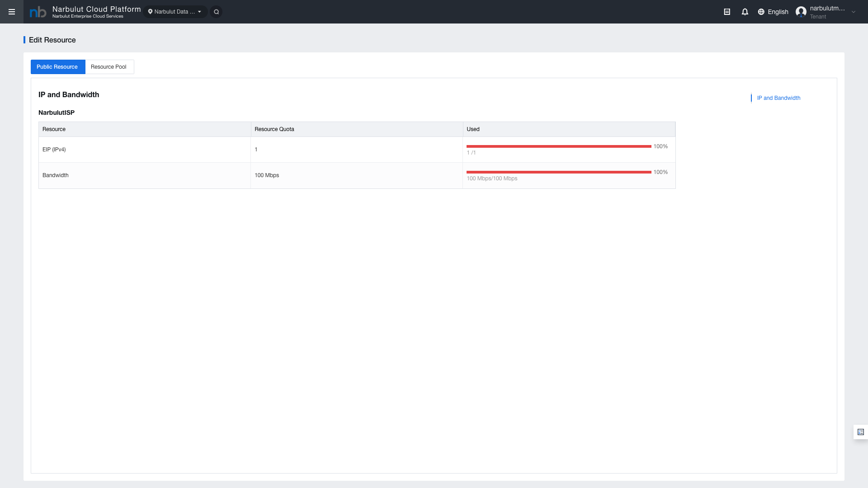Open the floating side panel icon
Image resolution: width=868 pixels, height=488 pixels.
pyautogui.click(x=861, y=432)
